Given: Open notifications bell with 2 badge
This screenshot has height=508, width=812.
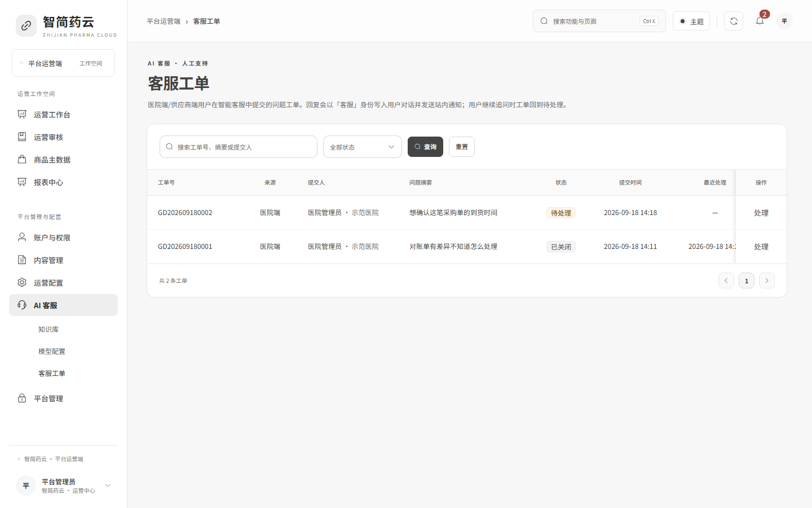Looking at the screenshot, I should [x=760, y=21].
